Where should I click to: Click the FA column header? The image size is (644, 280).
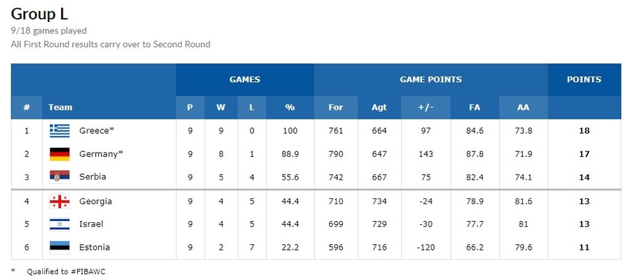click(x=475, y=107)
